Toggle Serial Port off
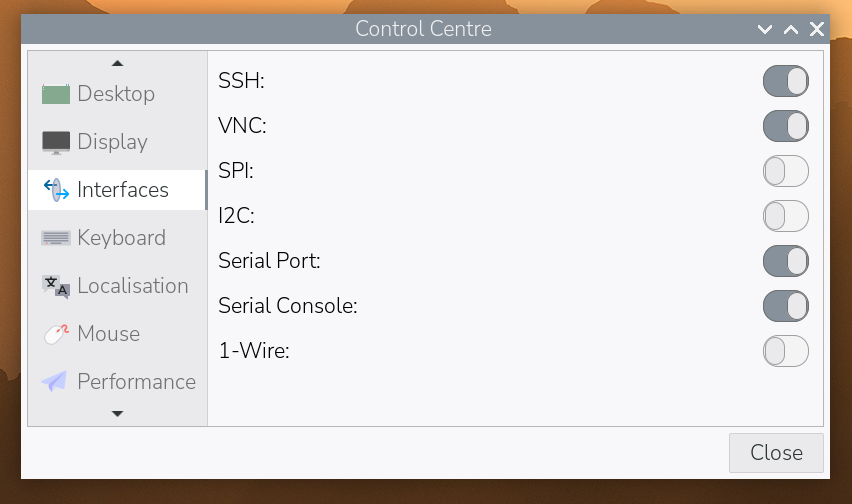This screenshot has width=852, height=504. click(785, 261)
